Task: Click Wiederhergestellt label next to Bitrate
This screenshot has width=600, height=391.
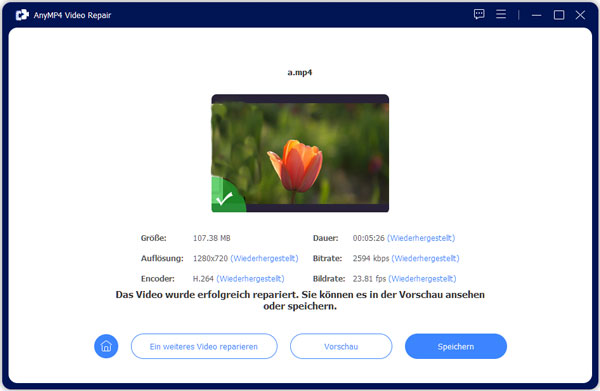Action: [x=425, y=258]
